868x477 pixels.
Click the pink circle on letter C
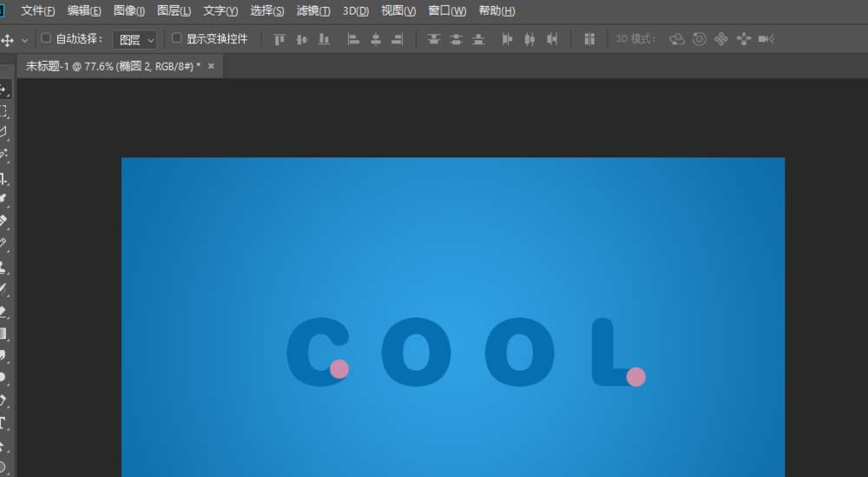point(339,369)
